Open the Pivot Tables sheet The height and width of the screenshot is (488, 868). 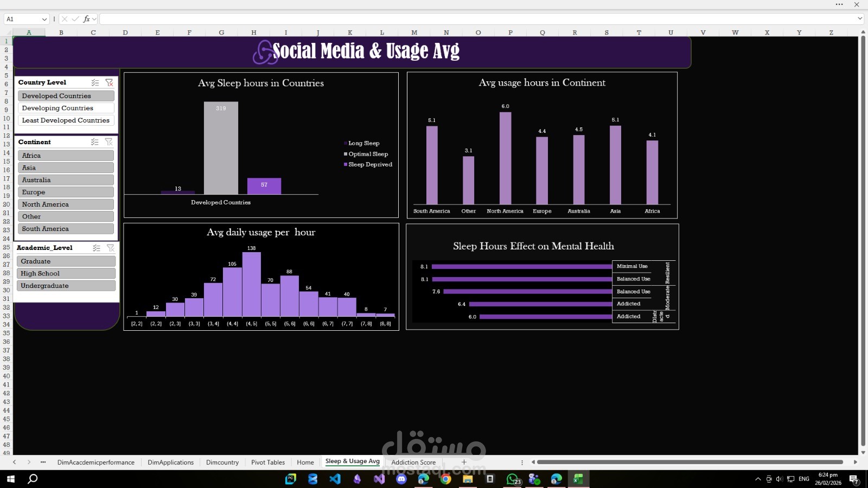click(268, 462)
